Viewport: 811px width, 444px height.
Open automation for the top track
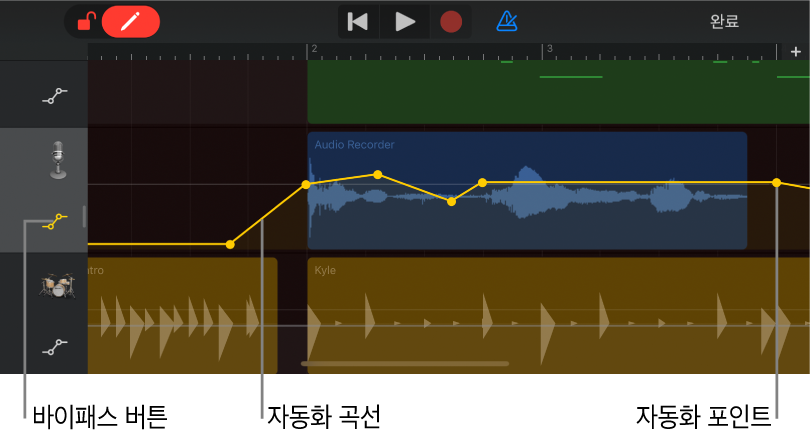[54, 96]
